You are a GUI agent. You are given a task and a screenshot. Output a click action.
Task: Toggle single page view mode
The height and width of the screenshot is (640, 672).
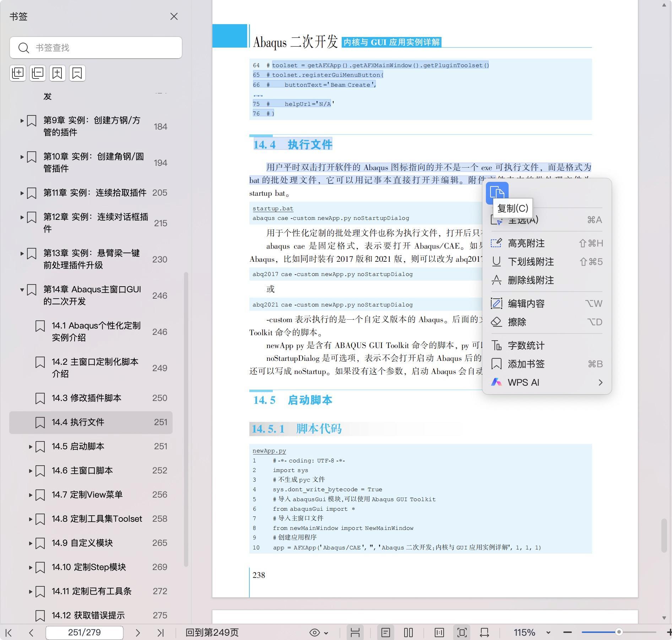386,633
